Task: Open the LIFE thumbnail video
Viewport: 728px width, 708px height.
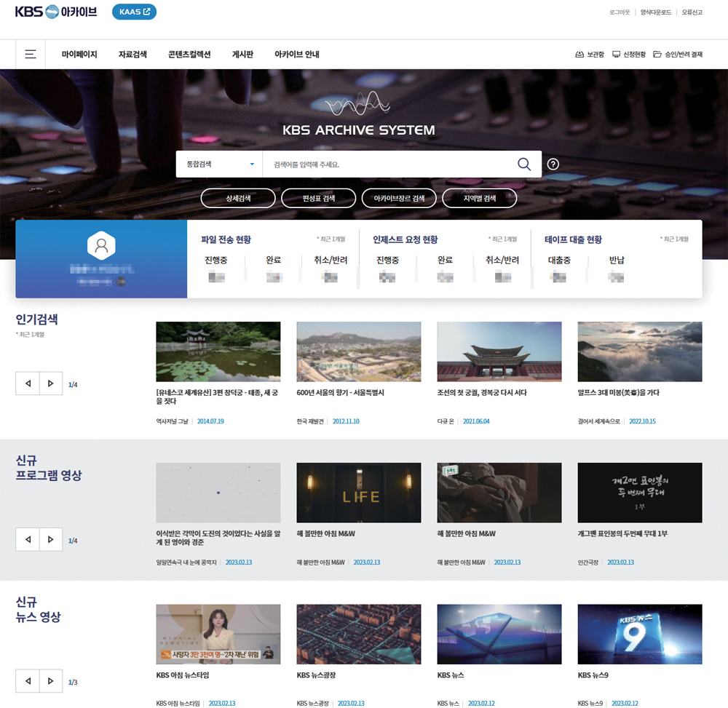Action: click(359, 493)
